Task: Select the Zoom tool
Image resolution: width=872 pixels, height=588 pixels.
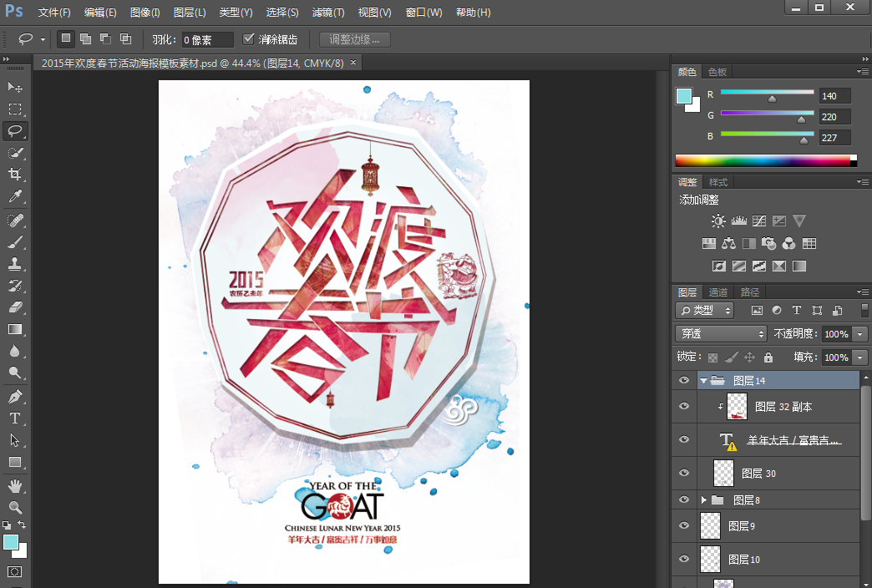Action: [15, 507]
